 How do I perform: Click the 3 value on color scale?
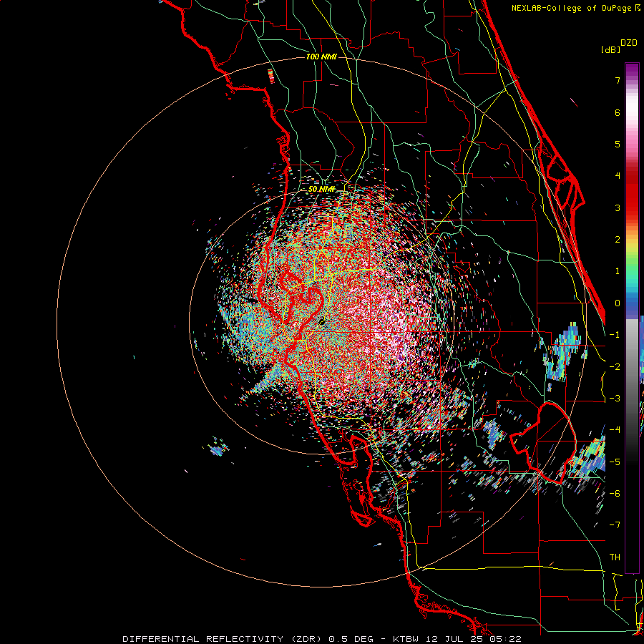pyautogui.click(x=618, y=208)
